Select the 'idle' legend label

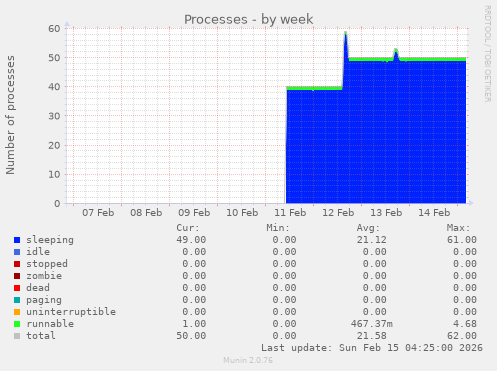click(x=38, y=252)
